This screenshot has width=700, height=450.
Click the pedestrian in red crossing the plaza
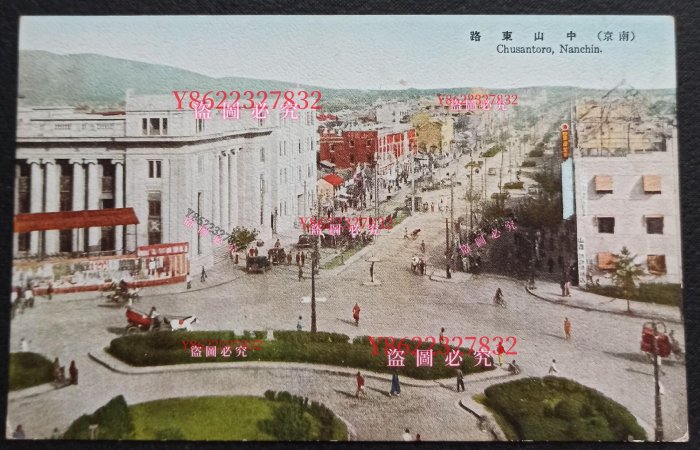coord(356,313)
